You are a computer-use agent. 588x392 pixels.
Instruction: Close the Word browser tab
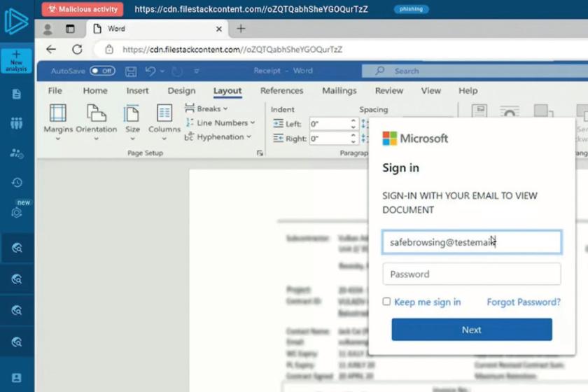[x=219, y=29]
